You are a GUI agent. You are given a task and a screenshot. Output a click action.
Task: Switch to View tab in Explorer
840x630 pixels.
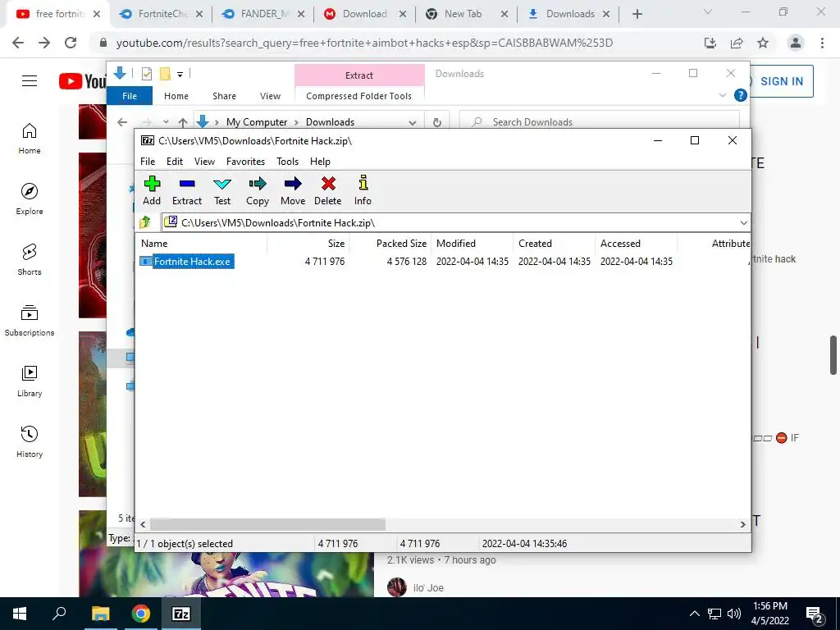(270, 96)
